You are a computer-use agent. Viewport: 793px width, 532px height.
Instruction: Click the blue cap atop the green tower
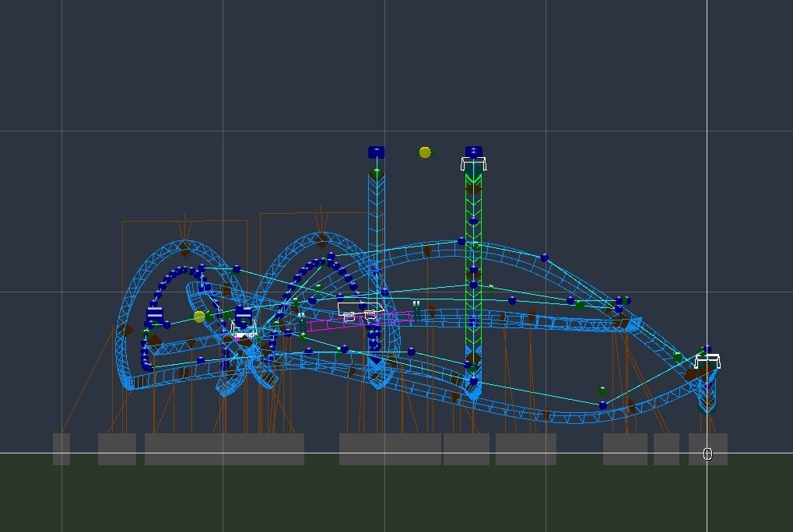click(474, 151)
